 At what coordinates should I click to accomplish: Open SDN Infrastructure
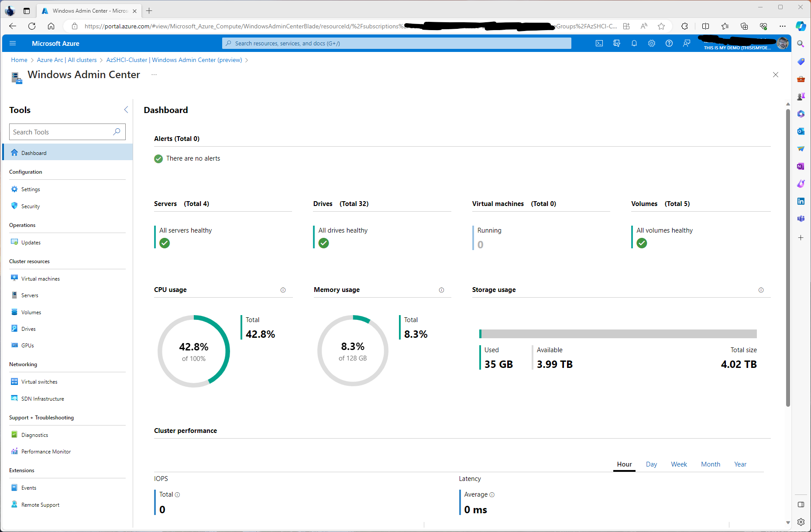point(42,398)
